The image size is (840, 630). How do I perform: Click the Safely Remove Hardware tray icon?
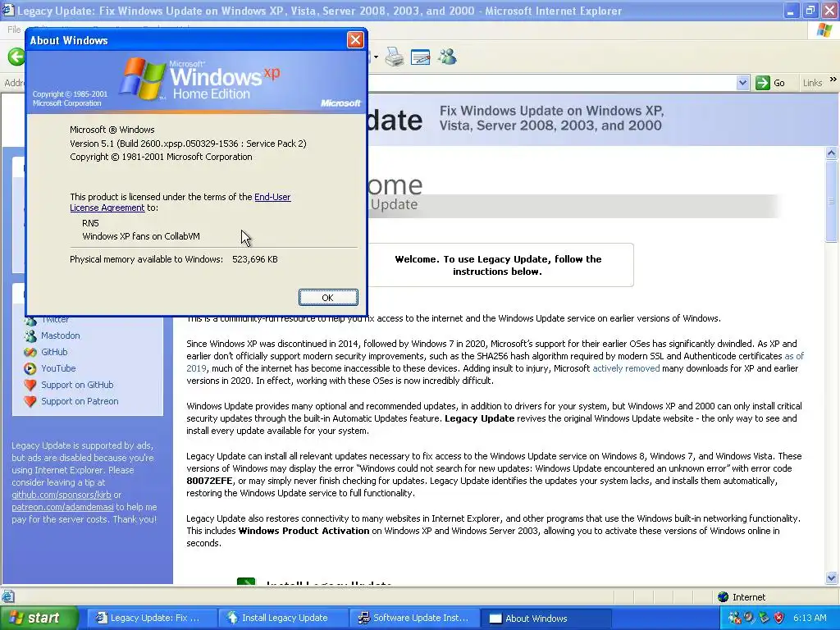(764, 619)
